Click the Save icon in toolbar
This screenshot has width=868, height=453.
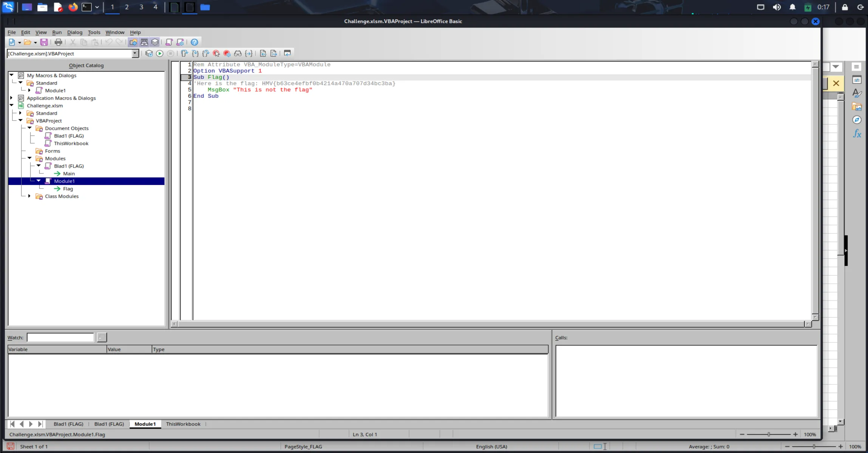click(44, 42)
